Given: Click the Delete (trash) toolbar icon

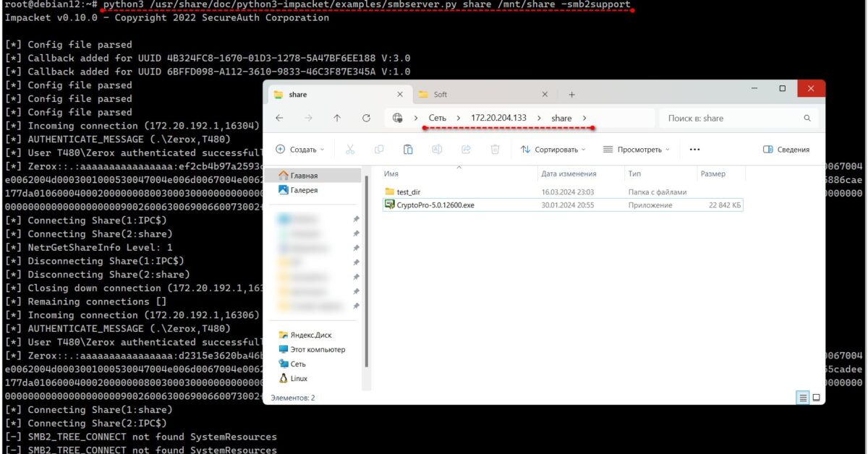Looking at the screenshot, I should pos(494,149).
